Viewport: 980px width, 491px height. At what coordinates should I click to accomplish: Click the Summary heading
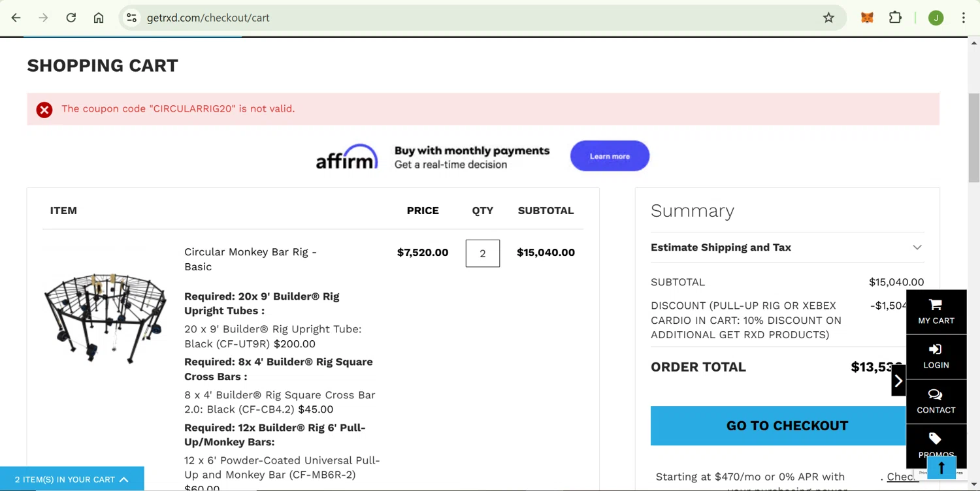[693, 211]
